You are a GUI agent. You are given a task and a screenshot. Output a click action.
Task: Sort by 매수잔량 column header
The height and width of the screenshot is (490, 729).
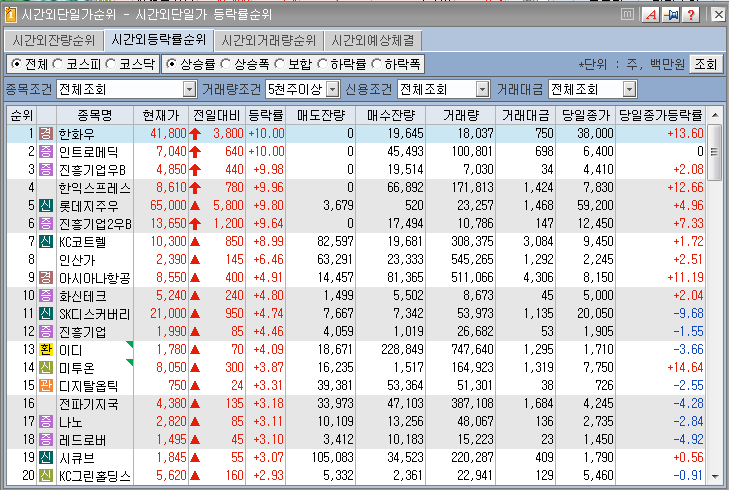tap(391, 115)
